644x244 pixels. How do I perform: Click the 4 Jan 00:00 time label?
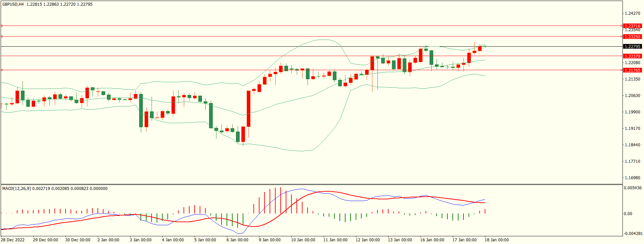(x=173, y=240)
